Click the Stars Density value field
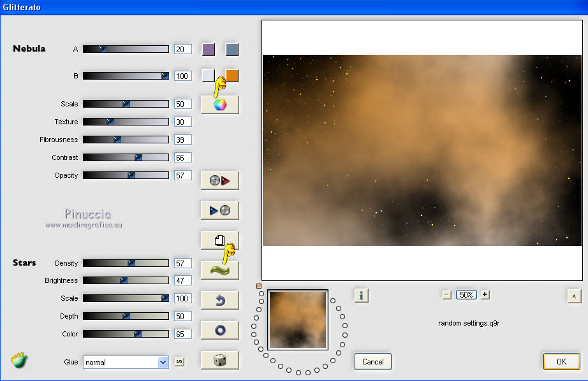 point(183,263)
